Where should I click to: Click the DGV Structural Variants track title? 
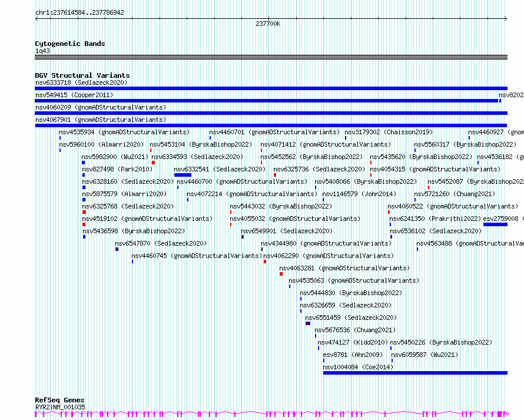pyautogui.click(x=82, y=75)
